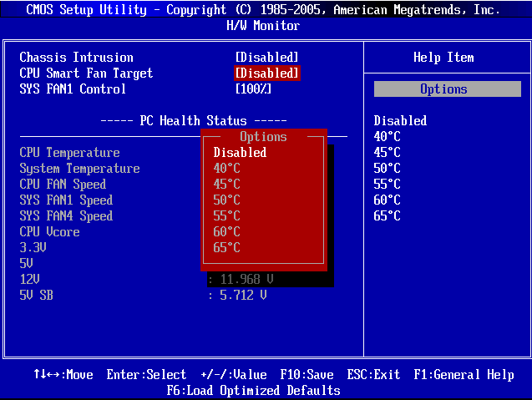Screen dimensions: 532x400
Task: Click the F6:Load Optimized Defaults hint
Action: 253,391
